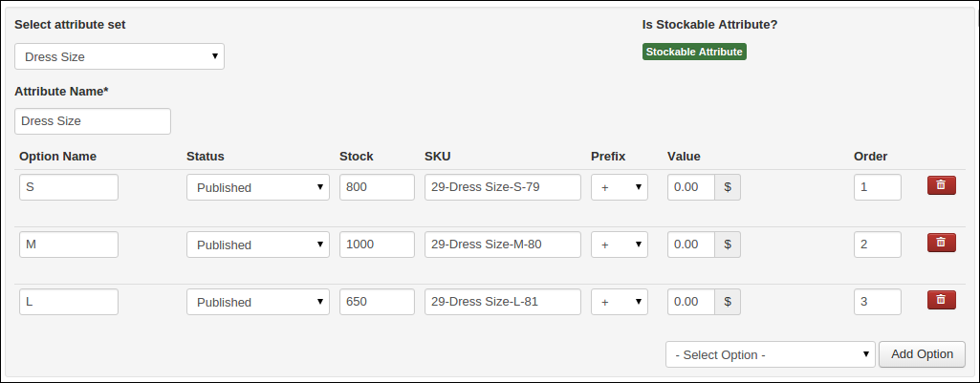Viewport: 980px width, 383px height.
Task: Click the Attribute Name text field
Action: pos(93,121)
